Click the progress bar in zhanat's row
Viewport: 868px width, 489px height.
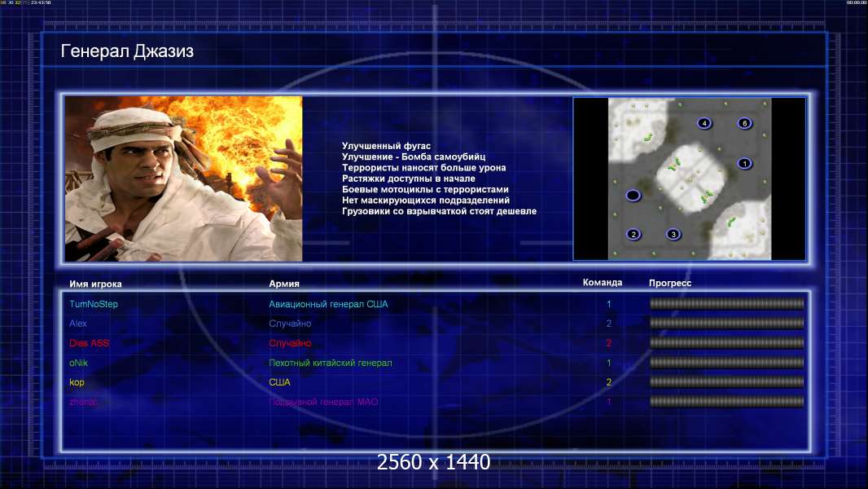click(726, 402)
